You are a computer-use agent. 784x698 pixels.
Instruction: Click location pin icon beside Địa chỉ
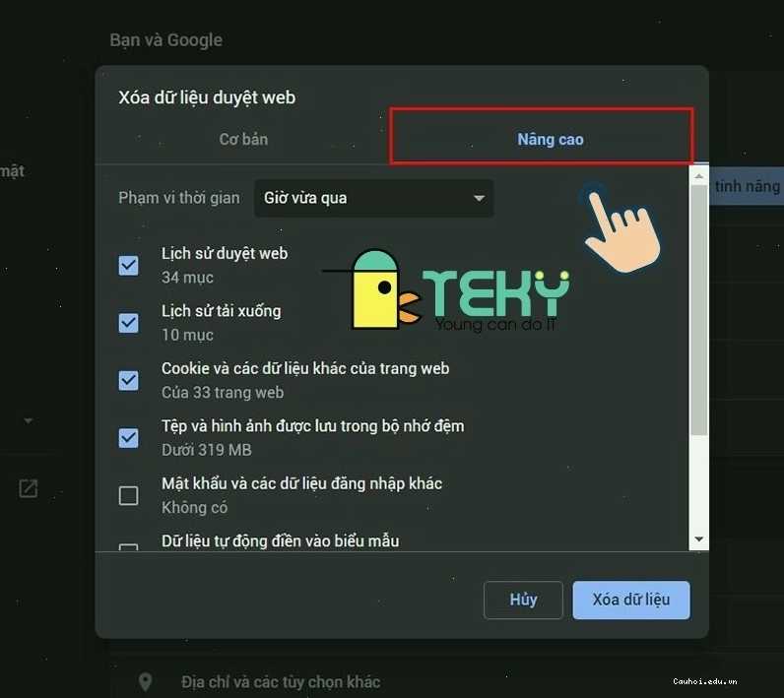[145, 681]
